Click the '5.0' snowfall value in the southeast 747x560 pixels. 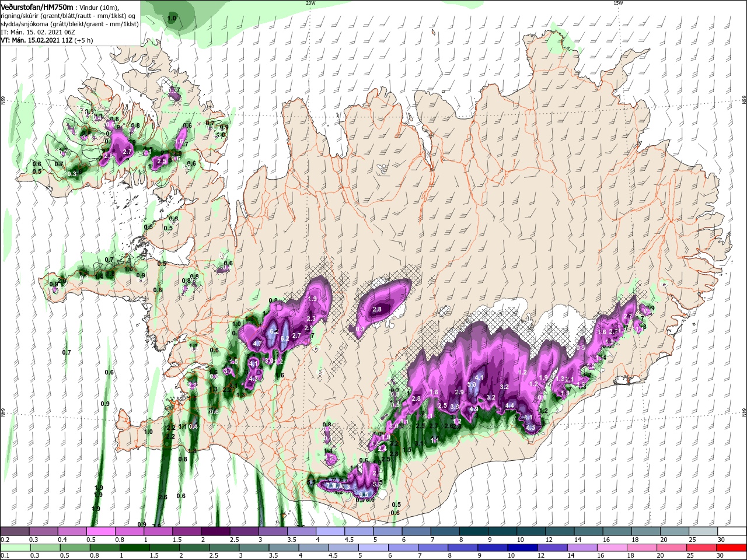pyautogui.click(x=472, y=385)
